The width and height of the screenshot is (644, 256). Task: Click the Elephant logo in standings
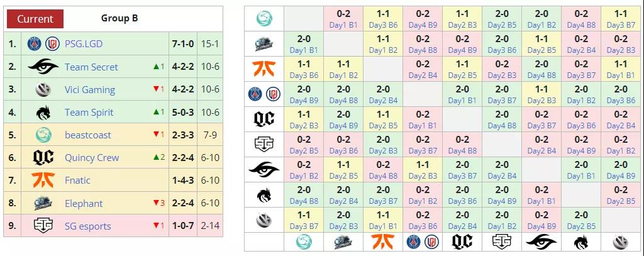43,203
